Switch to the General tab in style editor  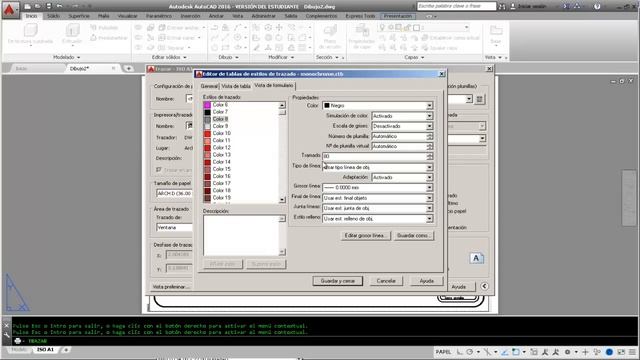[209, 86]
